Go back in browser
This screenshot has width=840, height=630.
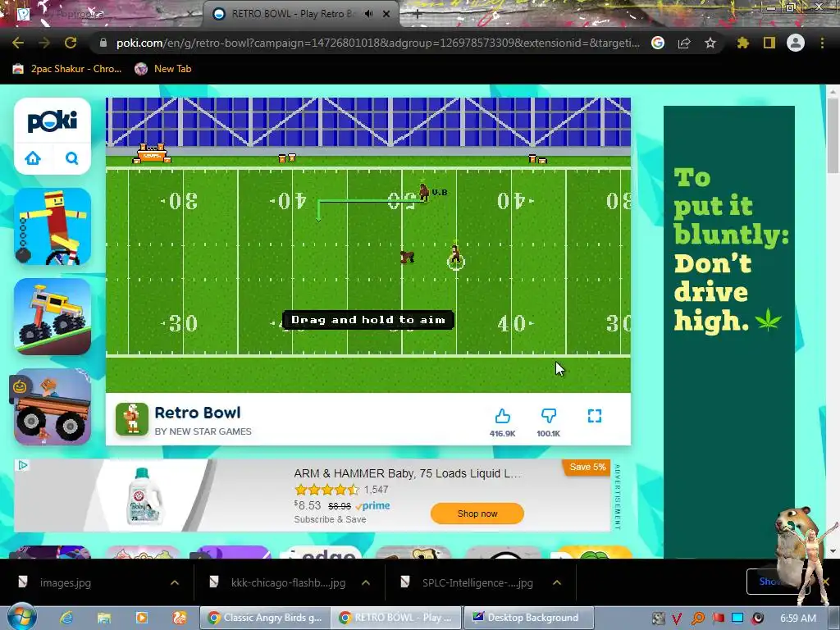pos(18,43)
